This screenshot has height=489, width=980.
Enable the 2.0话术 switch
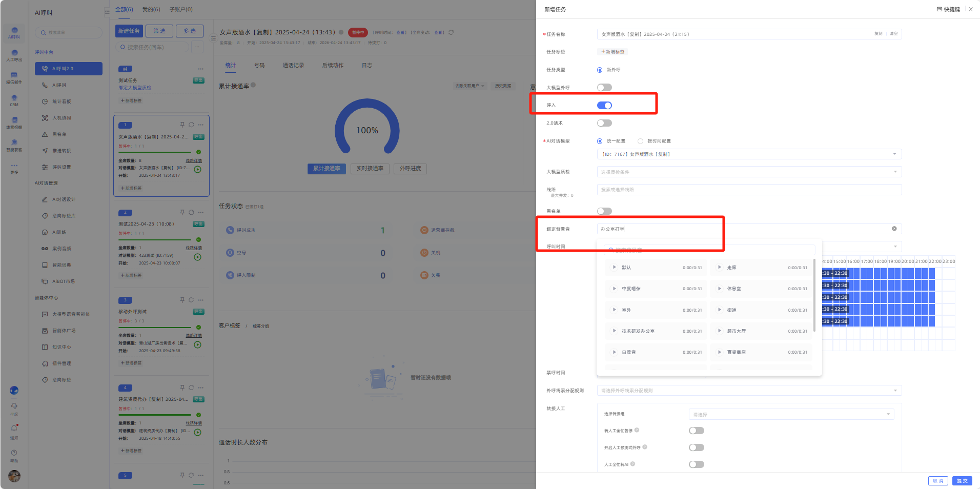pos(604,123)
